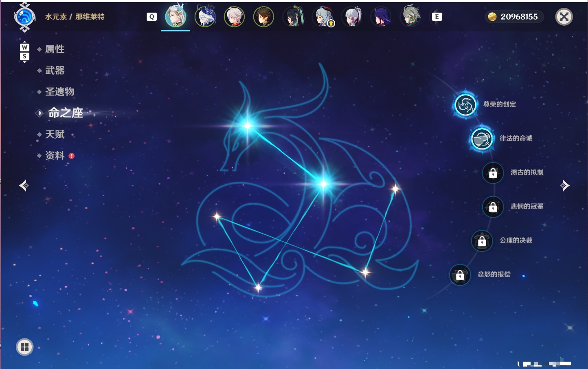Switch to the brown-haired character portrait

pyautogui.click(x=263, y=17)
